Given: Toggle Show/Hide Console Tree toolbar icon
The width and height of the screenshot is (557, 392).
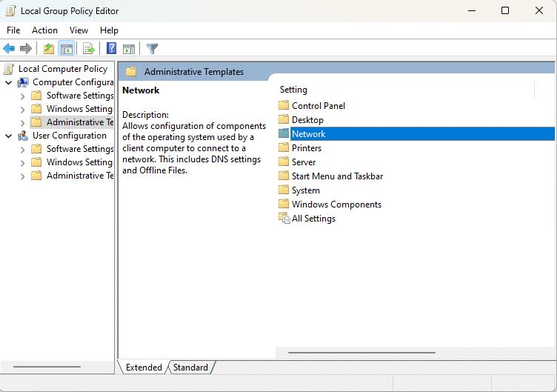Looking at the screenshot, I should tap(67, 49).
